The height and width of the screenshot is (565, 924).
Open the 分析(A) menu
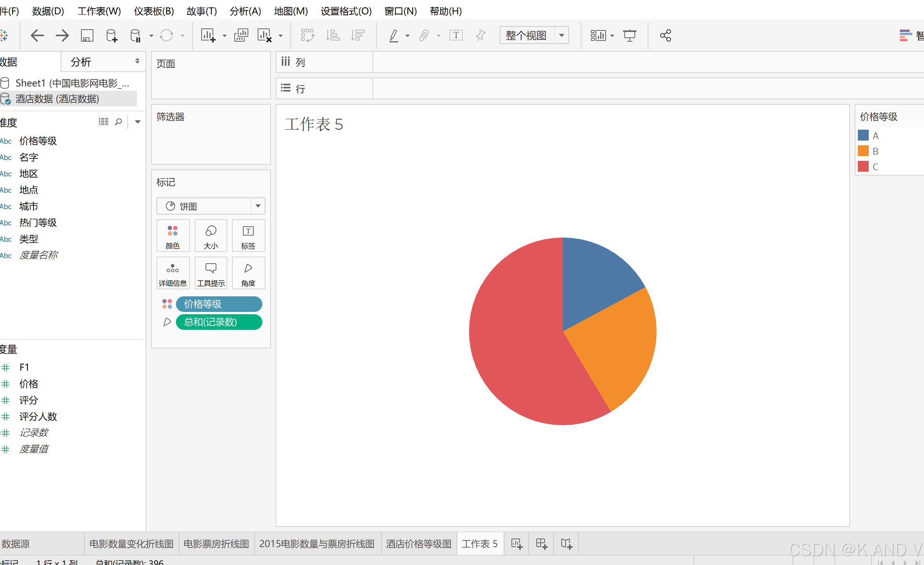[x=245, y=11]
